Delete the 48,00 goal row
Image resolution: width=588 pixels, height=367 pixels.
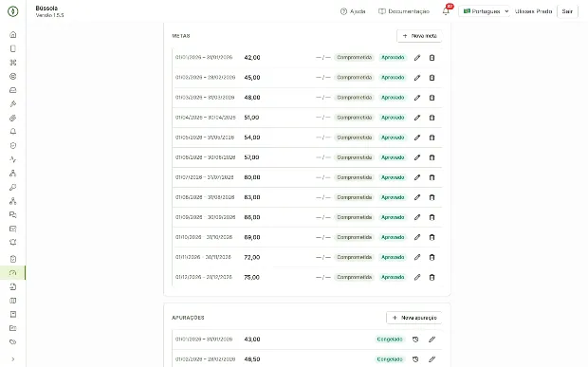[x=432, y=98]
